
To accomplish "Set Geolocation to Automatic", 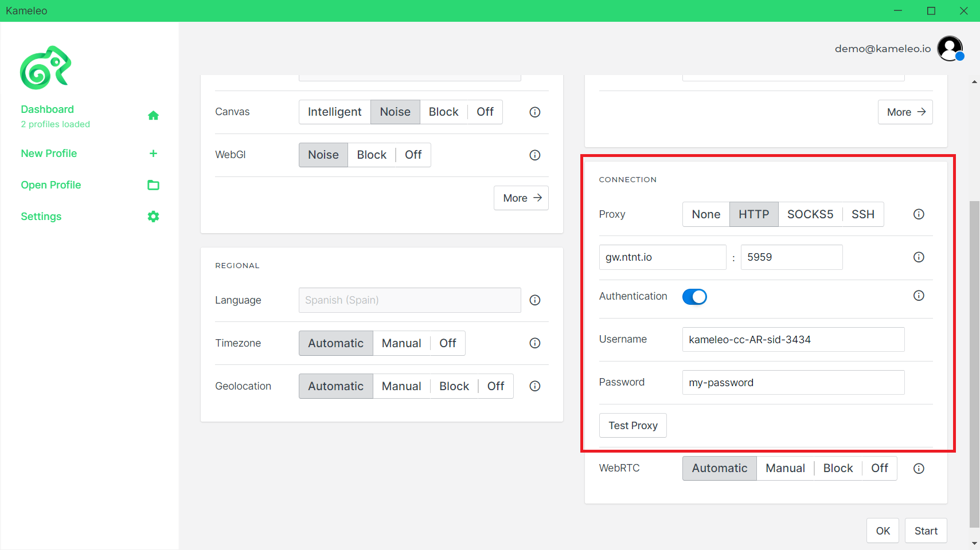I will 336,386.
